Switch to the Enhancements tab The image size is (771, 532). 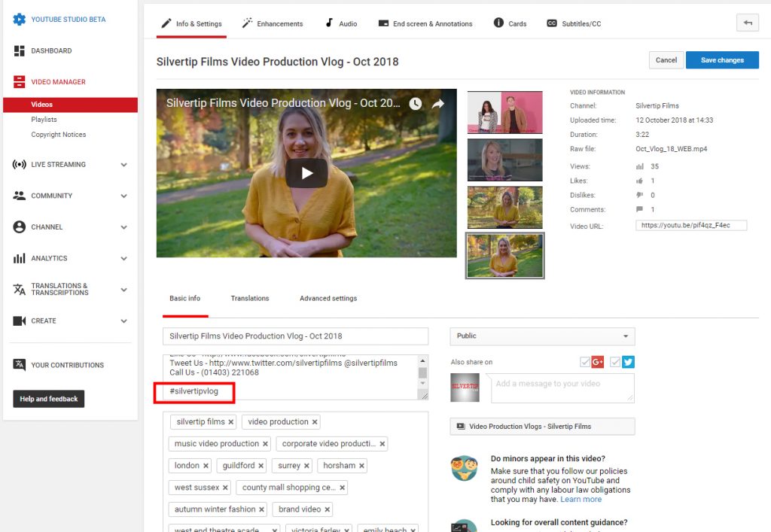pyautogui.click(x=273, y=23)
